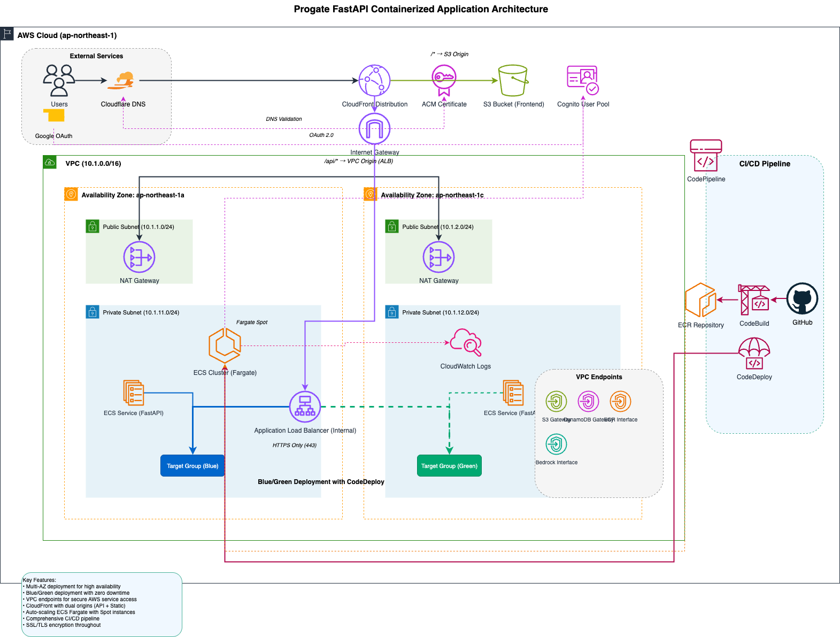Select the CodeBuild icon
840x637 pixels.
(x=754, y=300)
